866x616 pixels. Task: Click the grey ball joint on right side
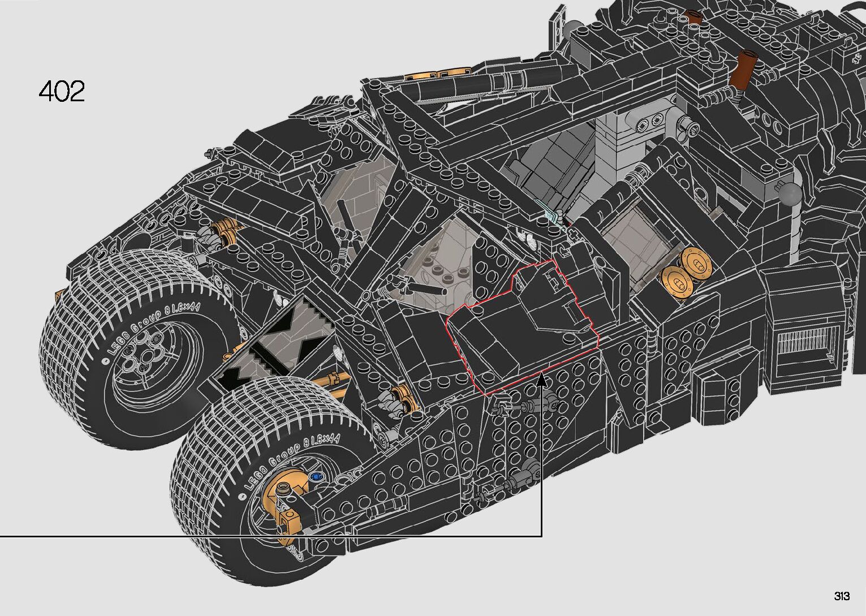coord(791,195)
